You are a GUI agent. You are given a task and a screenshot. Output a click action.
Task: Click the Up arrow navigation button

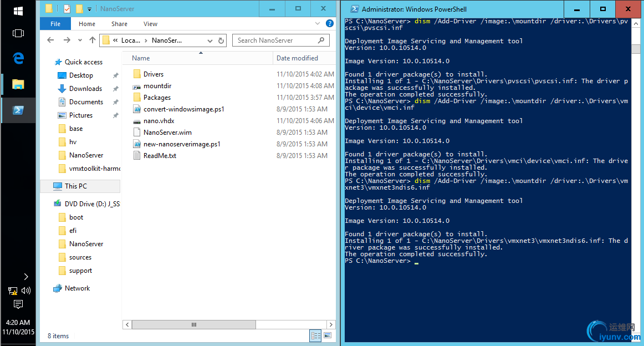click(x=93, y=40)
